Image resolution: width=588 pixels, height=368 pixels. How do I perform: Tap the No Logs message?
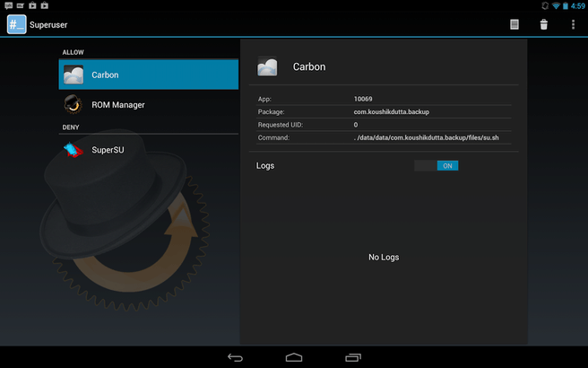pos(384,258)
